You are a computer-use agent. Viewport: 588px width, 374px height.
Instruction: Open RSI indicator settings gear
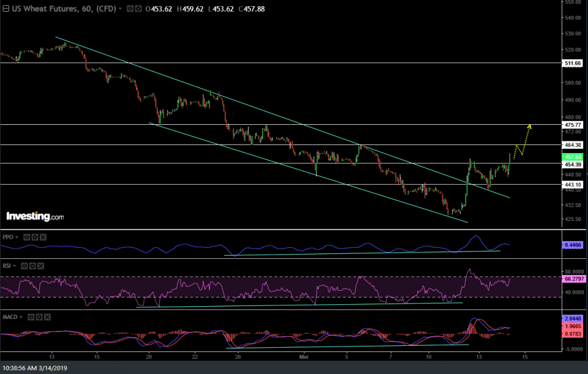pos(33,266)
